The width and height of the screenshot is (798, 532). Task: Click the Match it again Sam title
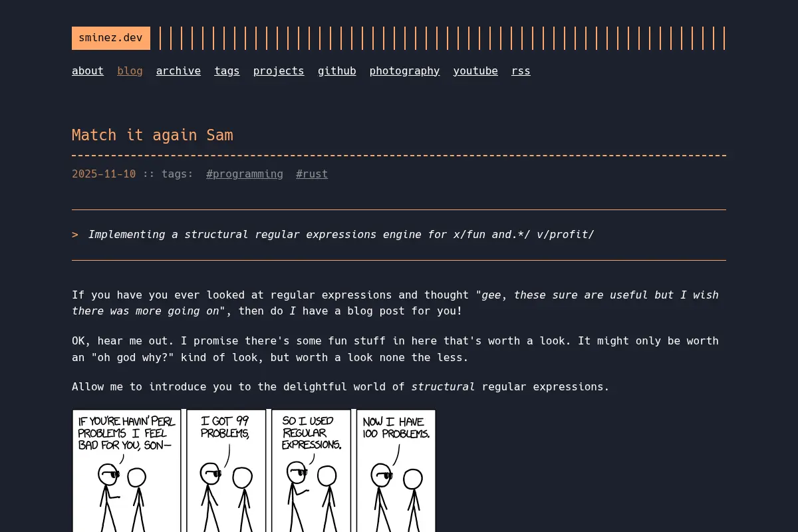[x=152, y=135]
